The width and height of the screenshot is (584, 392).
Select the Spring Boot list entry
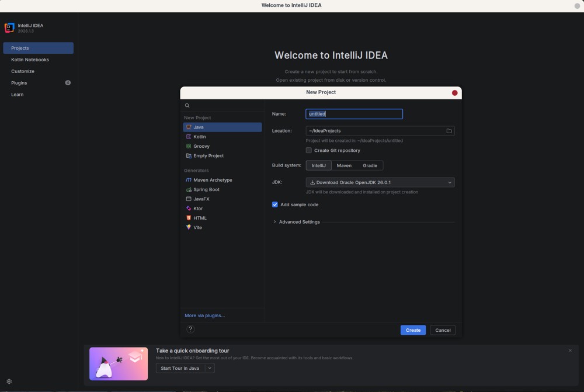(x=223, y=189)
